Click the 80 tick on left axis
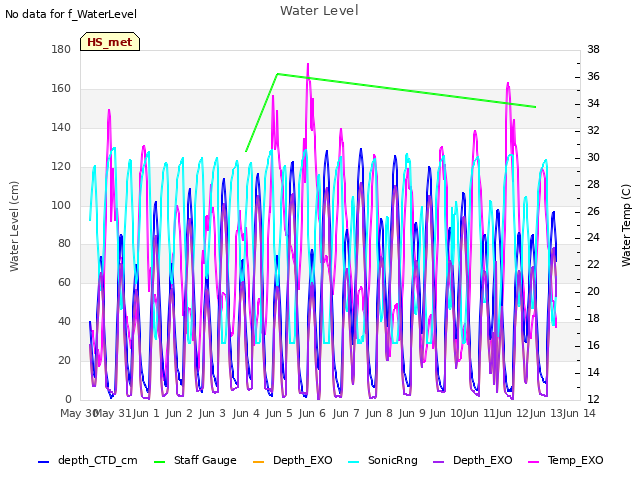Viewport: 640px width, 480px height. [x=64, y=243]
